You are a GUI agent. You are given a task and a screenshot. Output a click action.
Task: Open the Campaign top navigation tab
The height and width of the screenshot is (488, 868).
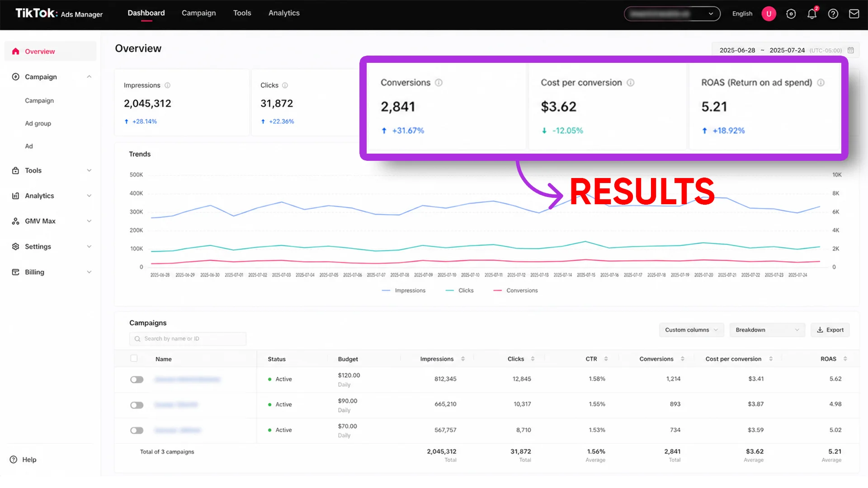pos(198,13)
